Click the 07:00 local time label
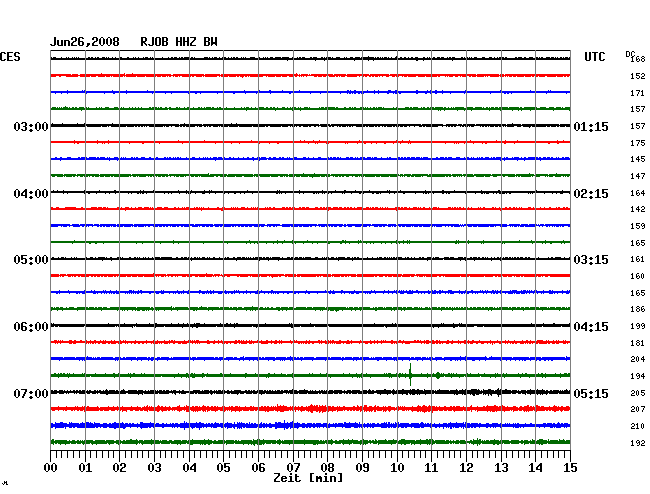 31,394
